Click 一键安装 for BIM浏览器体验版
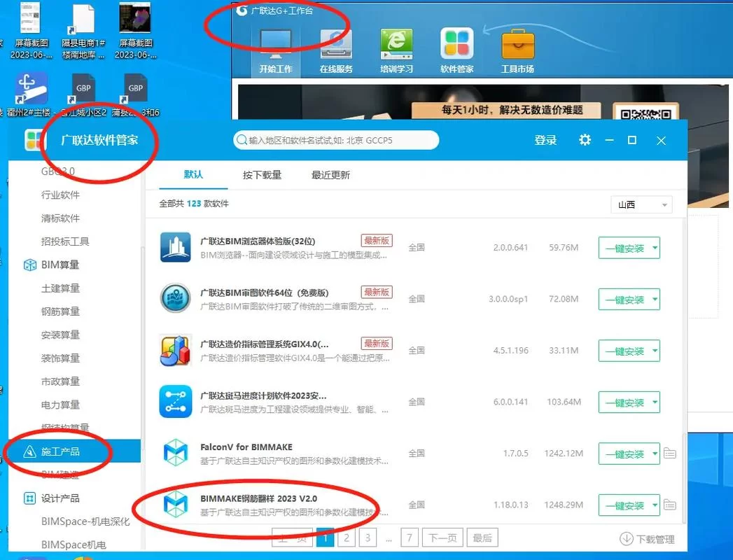The width and height of the screenshot is (733, 560). coord(624,248)
